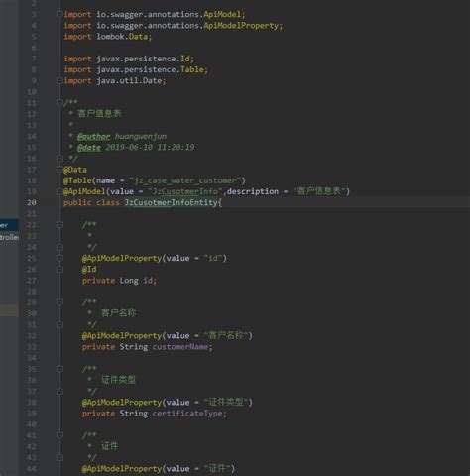Click @ApiModelProperty on line 32
This screenshot has height=476, width=470.
tap(122, 336)
